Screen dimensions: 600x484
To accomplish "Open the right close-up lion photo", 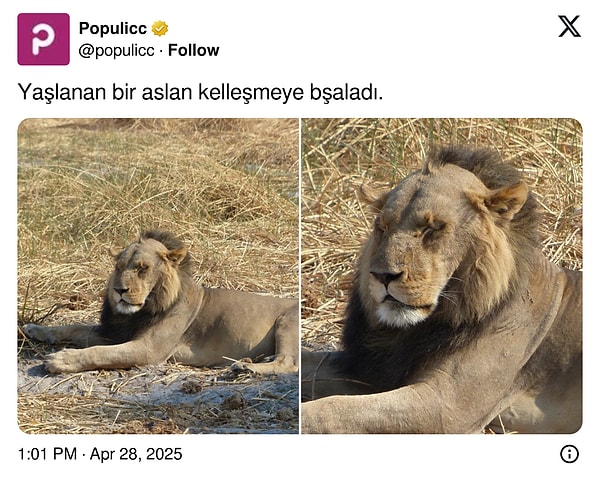I will pyautogui.click(x=442, y=276).
